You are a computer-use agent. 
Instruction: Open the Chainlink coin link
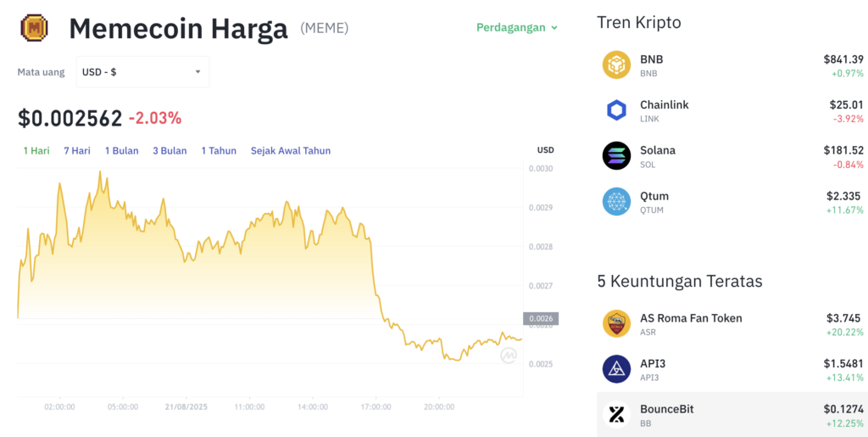tap(664, 105)
